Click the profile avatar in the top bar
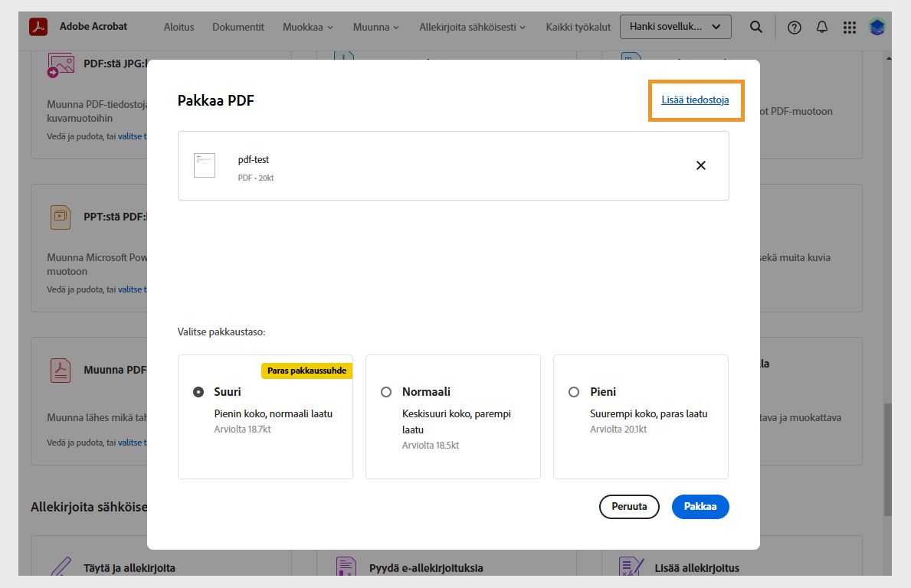911x588 pixels. [877, 27]
